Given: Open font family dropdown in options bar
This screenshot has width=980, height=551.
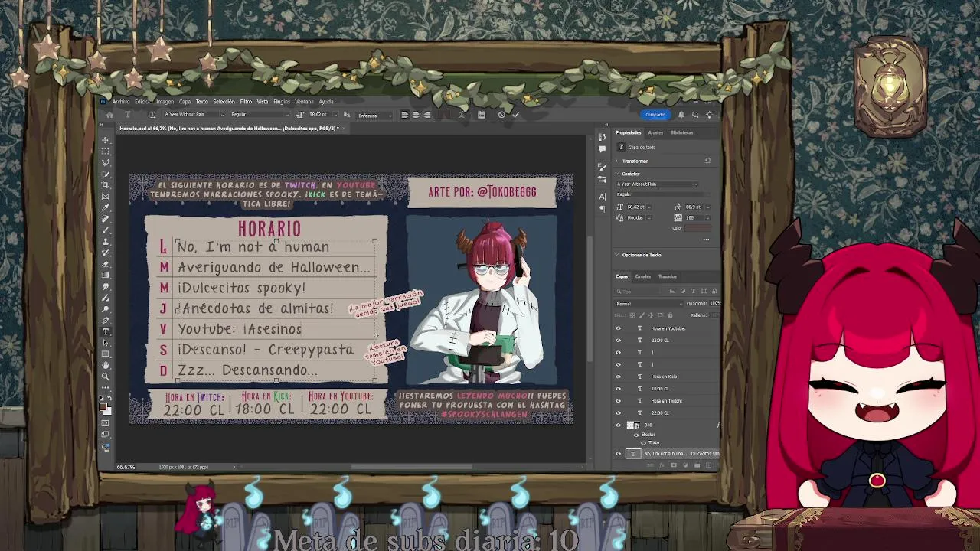Looking at the screenshot, I should coord(222,115).
